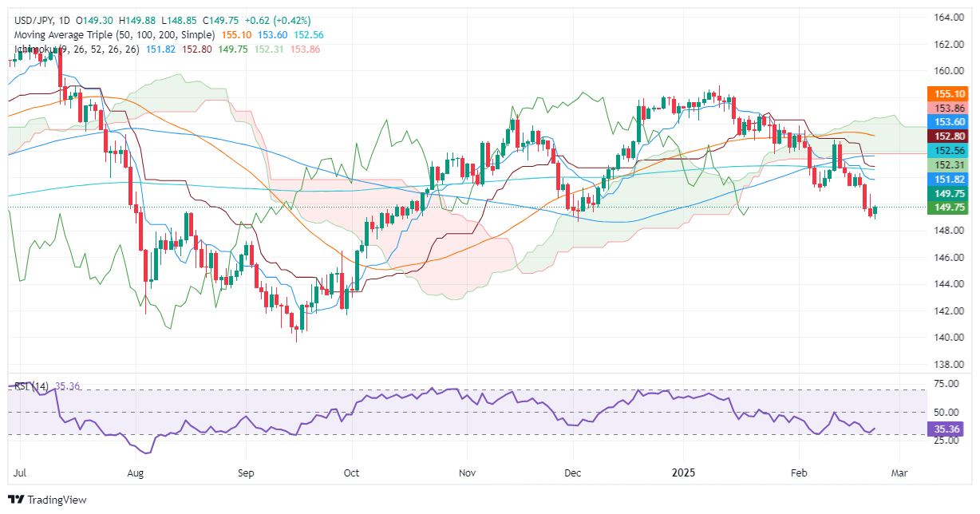Screen dimensions: 980x514
Task: Open the Moving Average Triple indicator legend
Action: coord(114,35)
